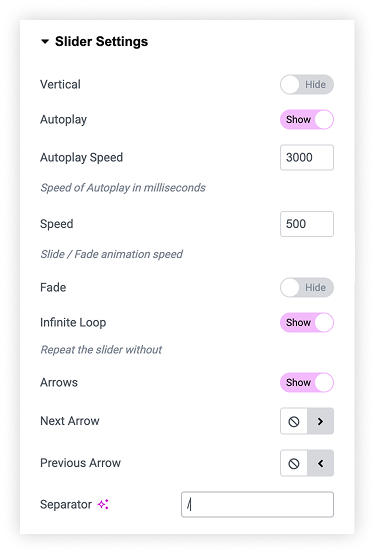Click the Infinite Loop label
375x554 pixels.
[x=73, y=322]
